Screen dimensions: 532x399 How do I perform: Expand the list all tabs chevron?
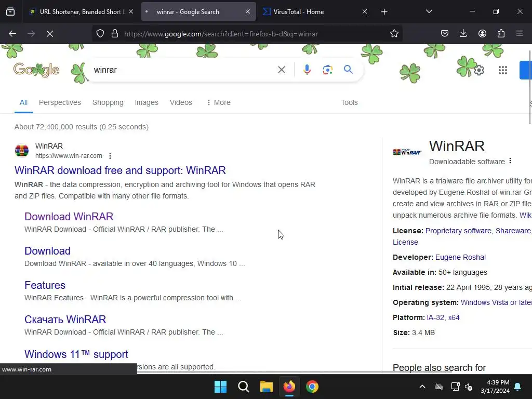click(429, 11)
